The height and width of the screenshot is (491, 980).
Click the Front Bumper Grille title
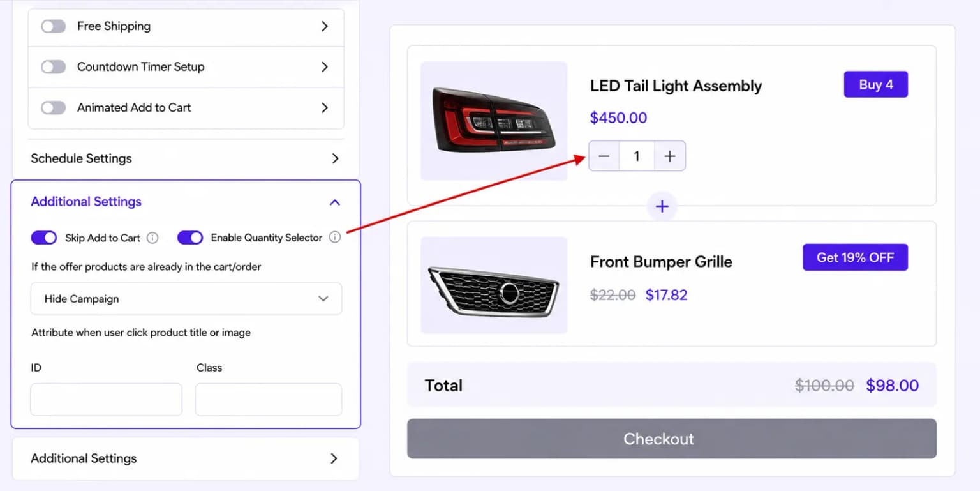661,262
